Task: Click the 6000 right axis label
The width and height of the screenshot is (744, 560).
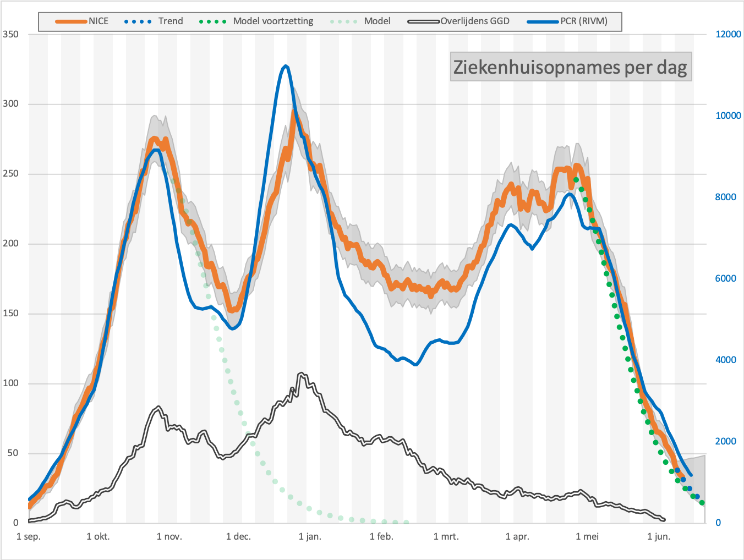Action: coord(725,278)
